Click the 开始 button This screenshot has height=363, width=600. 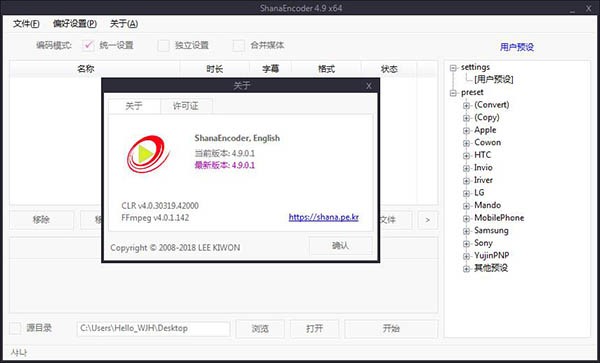point(391,329)
